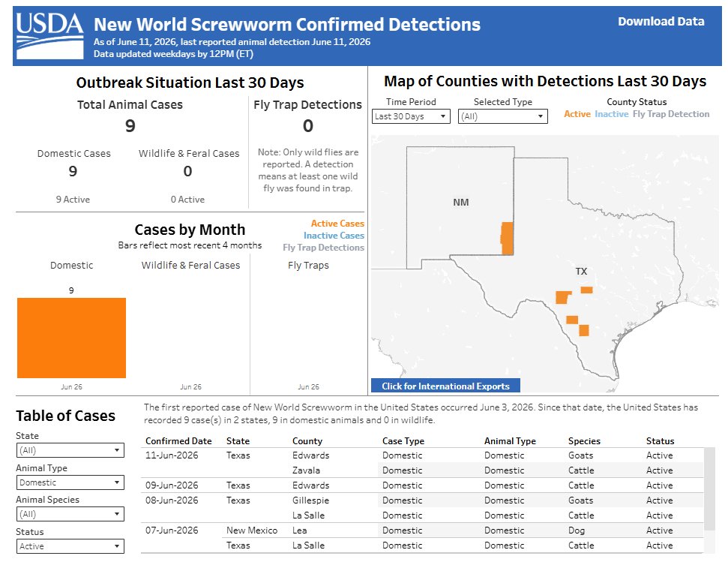
Task: Select the orange Lea county in New Mexico
Action: click(x=508, y=239)
